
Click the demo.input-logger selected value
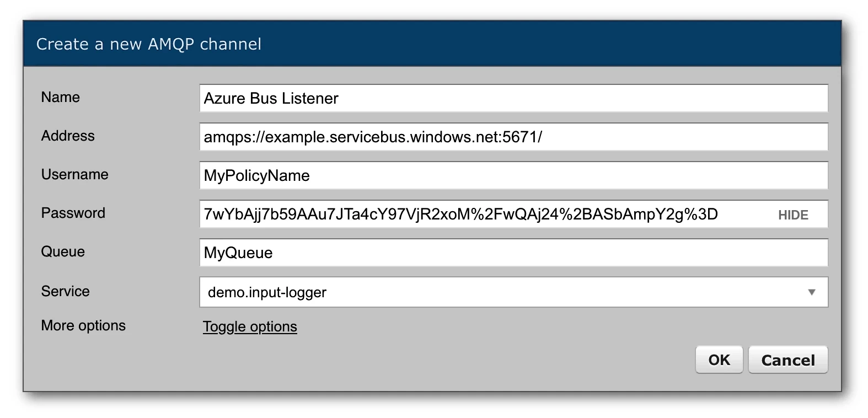(267, 292)
